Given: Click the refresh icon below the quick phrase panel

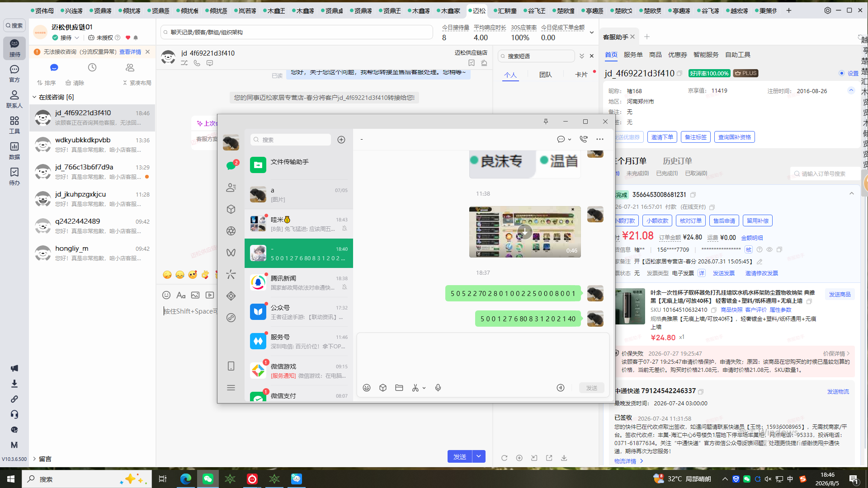Looking at the screenshot, I should point(504,458).
